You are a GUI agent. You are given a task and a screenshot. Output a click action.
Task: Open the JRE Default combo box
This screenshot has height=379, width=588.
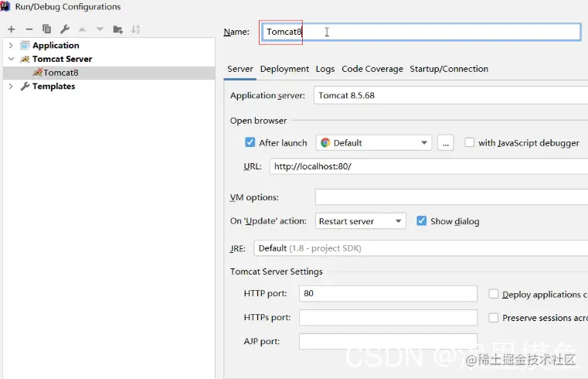[421, 248]
